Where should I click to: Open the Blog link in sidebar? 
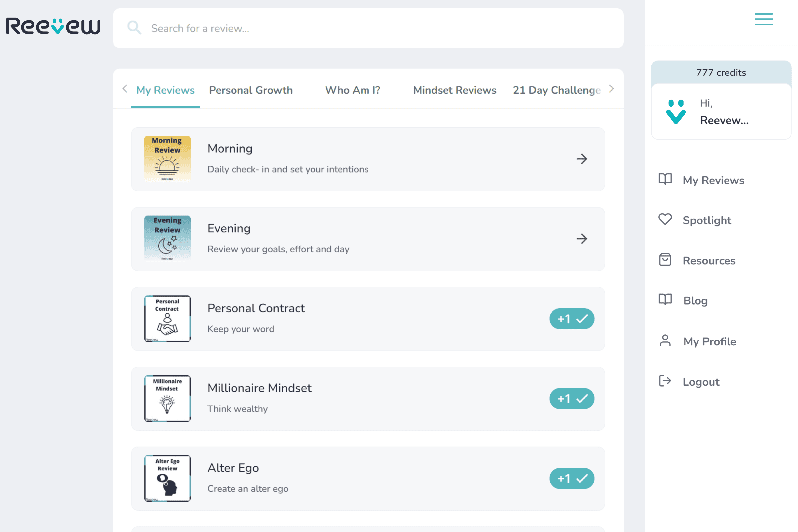[695, 301]
